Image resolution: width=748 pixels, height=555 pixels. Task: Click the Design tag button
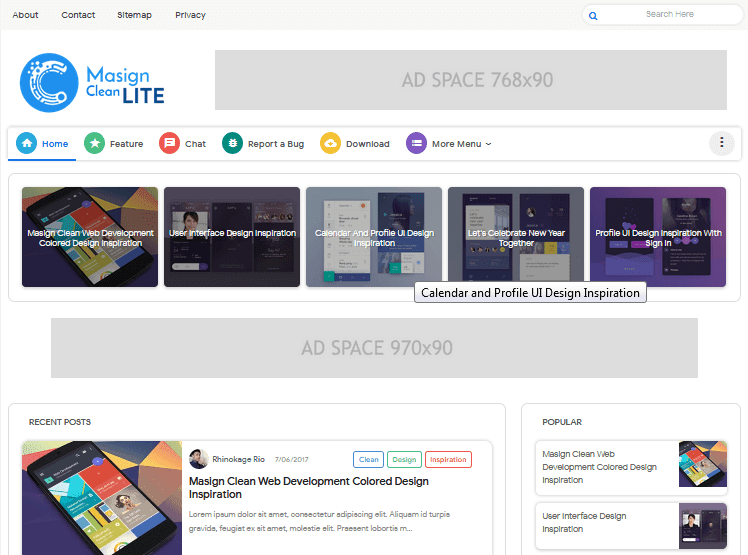click(x=404, y=460)
